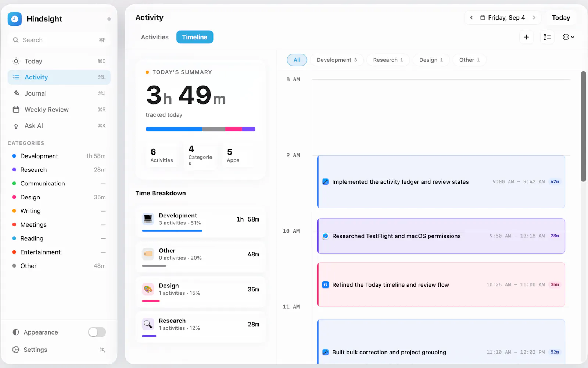
Task: Click the Development blue progress bar
Action: (x=172, y=231)
